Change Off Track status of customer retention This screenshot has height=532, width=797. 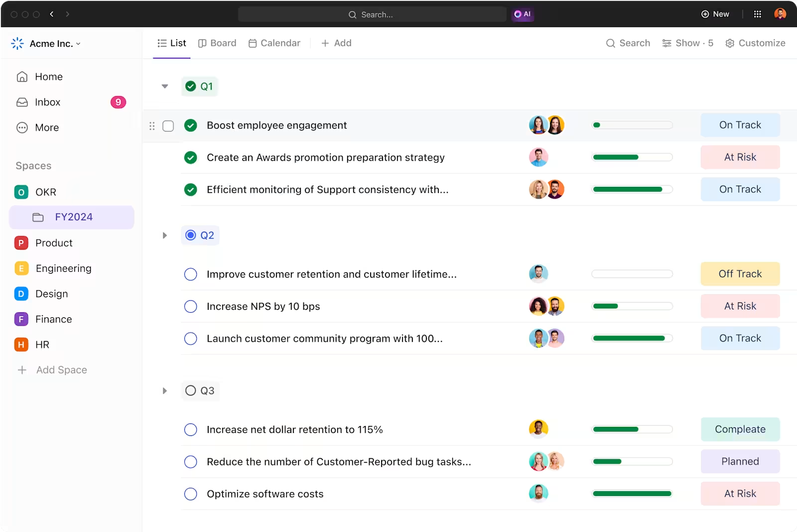(x=740, y=274)
